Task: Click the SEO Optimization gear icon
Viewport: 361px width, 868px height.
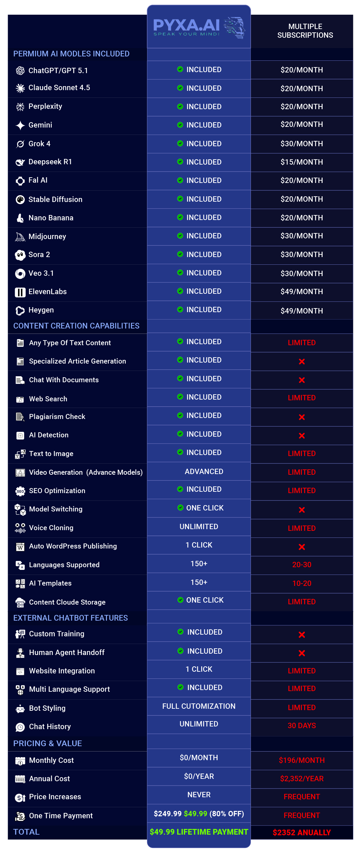Action: pos(20,491)
